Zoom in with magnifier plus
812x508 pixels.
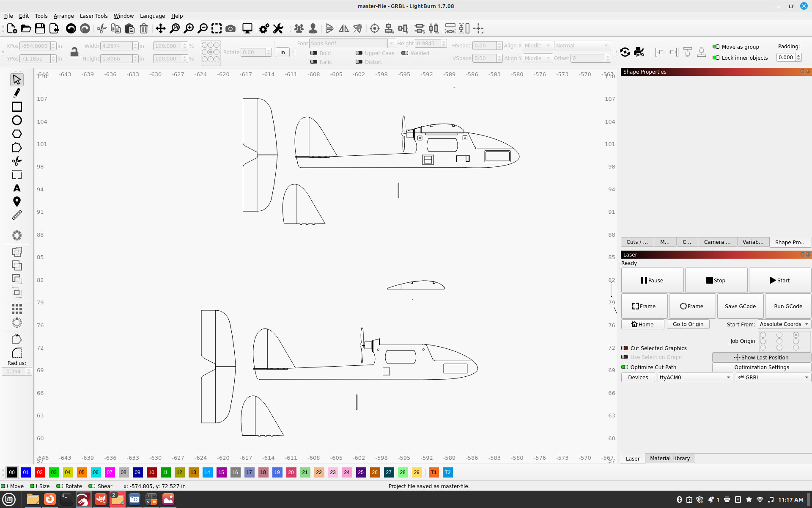[x=189, y=28]
